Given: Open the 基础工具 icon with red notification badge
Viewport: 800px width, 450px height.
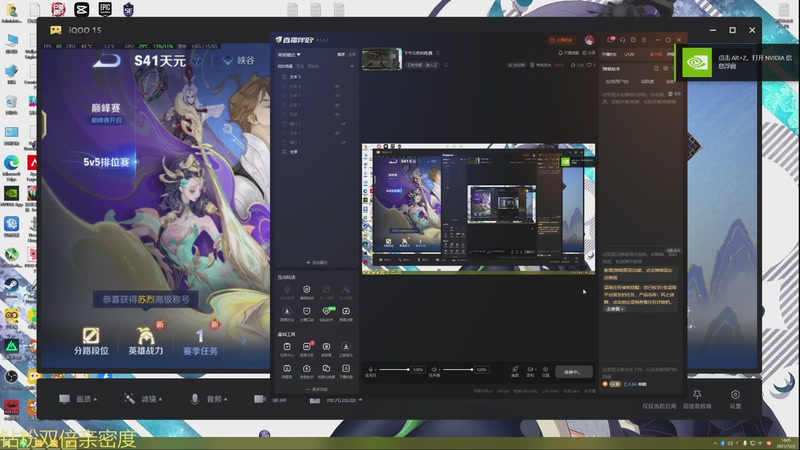Looking at the screenshot, I should pyautogui.click(x=307, y=347).
